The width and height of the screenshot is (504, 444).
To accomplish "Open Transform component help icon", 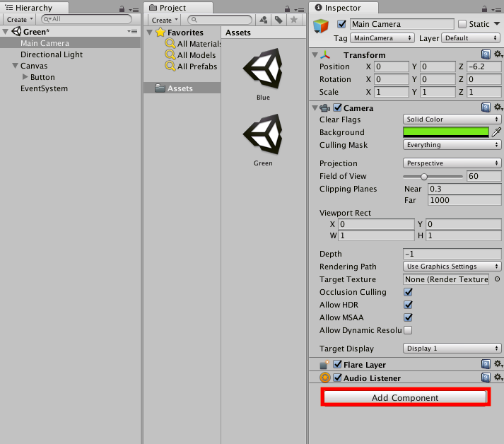I will coord(486,54).
